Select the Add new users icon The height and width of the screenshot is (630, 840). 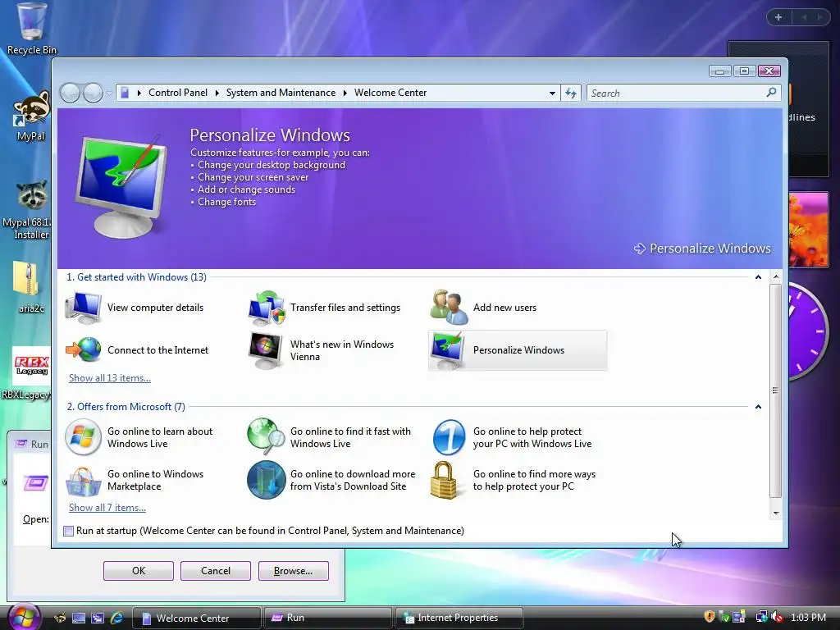click(449, 308)
